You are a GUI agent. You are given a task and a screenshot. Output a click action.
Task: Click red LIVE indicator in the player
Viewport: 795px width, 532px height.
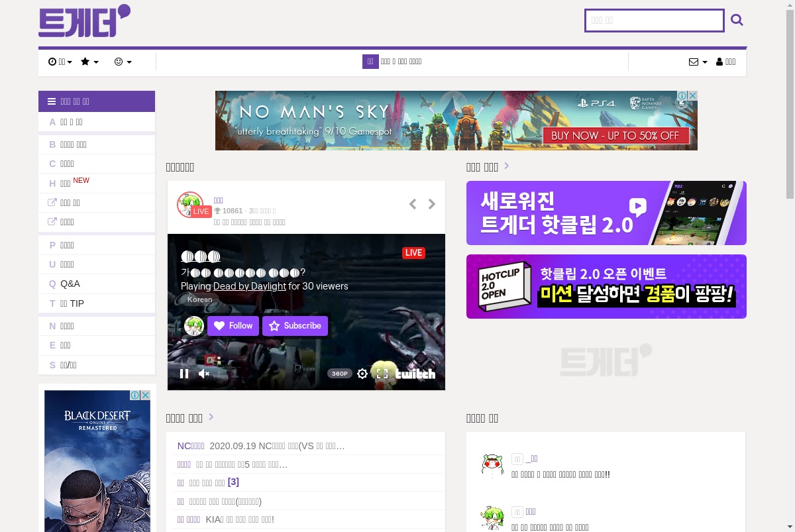point(413,252)
